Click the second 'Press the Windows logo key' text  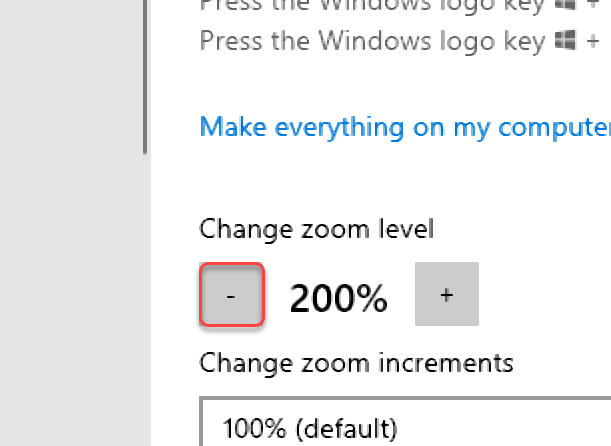pyautogui.click(x=372, y=41)
